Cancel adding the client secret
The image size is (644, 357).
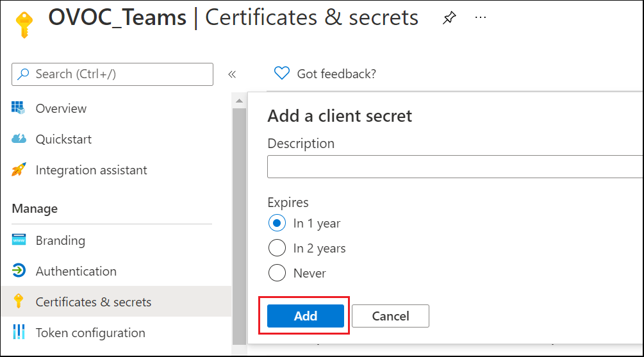pos(390,316)
